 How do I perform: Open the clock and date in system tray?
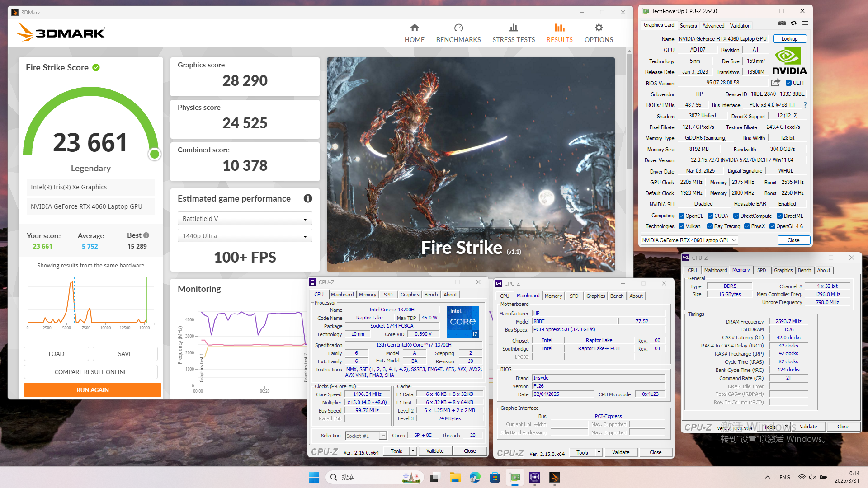847,477
